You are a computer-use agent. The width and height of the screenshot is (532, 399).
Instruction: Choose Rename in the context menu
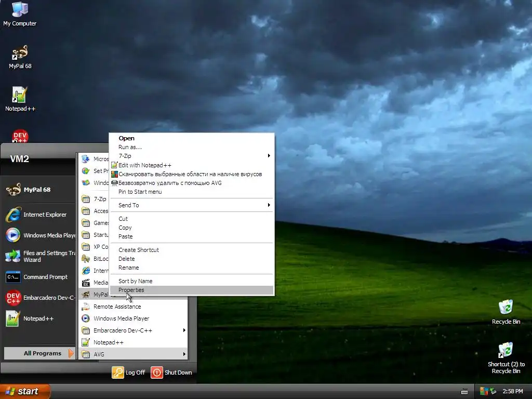point(192,268)
